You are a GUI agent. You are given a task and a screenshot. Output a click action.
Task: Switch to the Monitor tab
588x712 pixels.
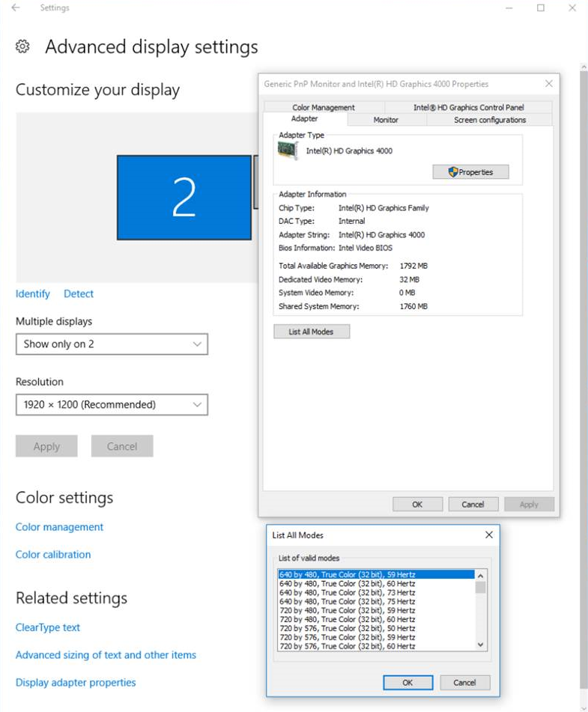[x=386, y=120]
